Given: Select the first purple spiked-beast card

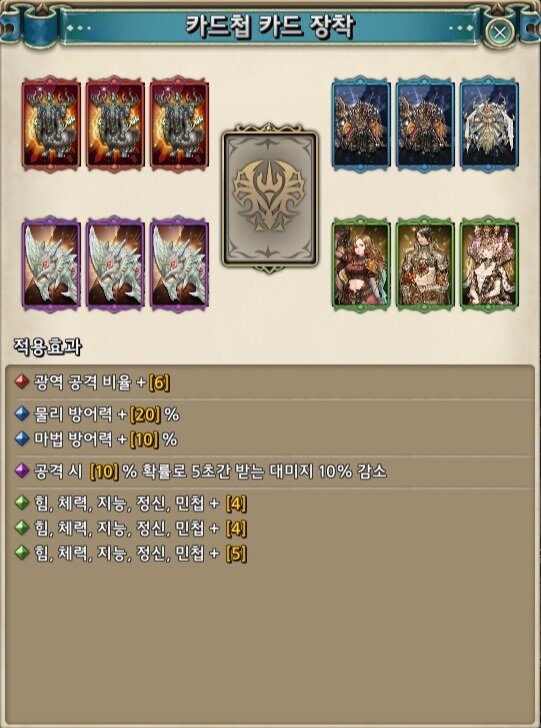Looking at the screenshot, I should point(51,264).
